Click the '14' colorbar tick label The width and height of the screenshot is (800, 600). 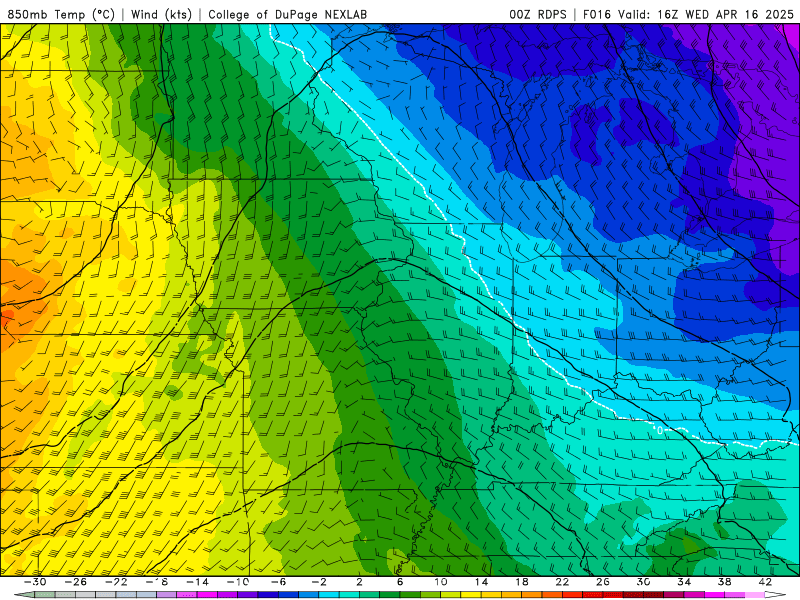[481, 582]
